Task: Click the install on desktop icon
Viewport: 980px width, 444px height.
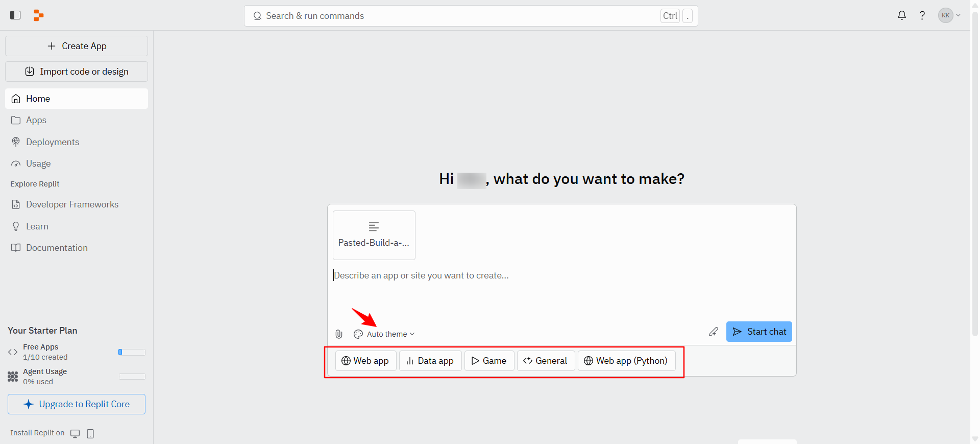Action: pos(75,434)
